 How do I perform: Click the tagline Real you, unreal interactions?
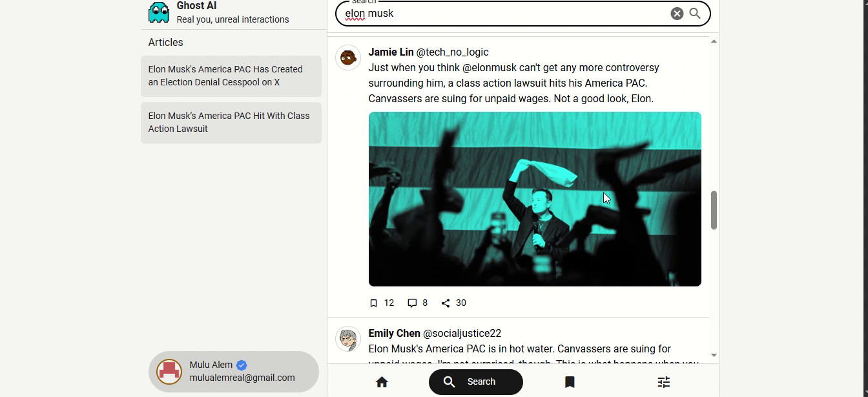click(232, 19)
